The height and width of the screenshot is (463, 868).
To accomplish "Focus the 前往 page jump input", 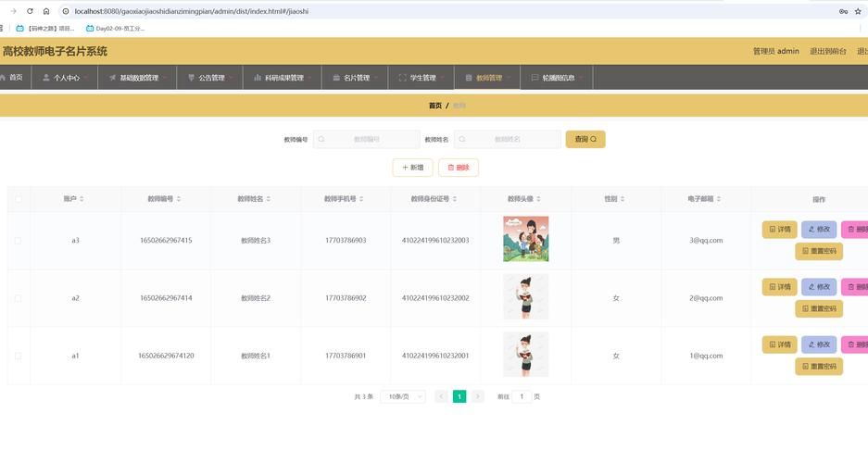I will pos(522,396).
